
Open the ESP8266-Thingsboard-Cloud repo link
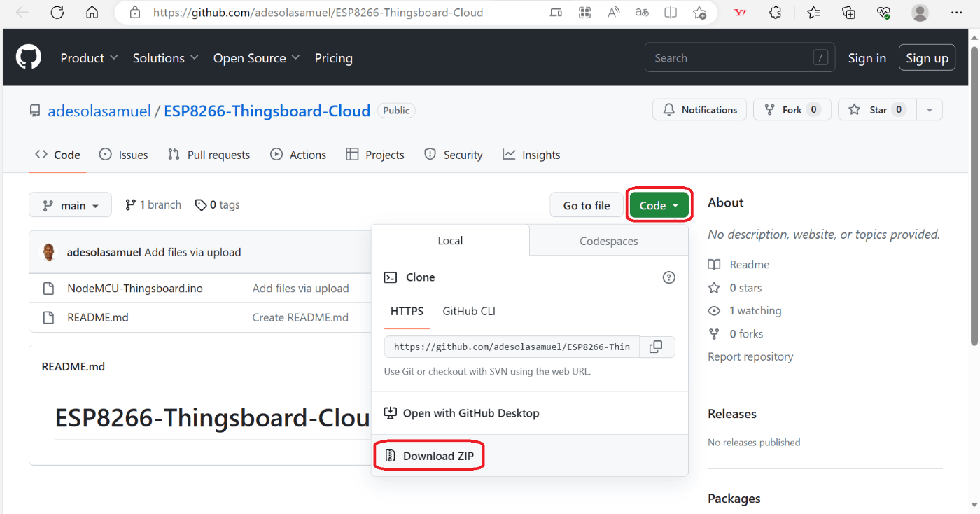pyautogui.click(x=267, y=111)
